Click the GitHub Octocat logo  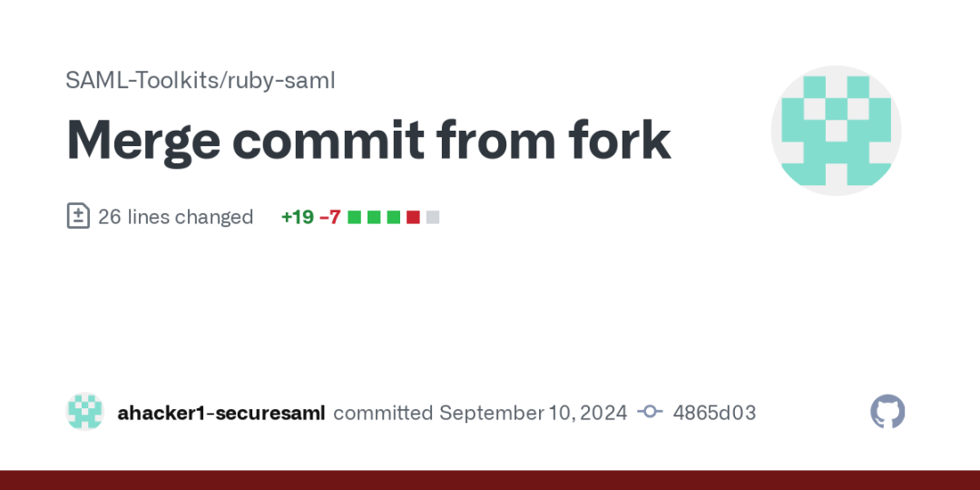click(887, 411)
